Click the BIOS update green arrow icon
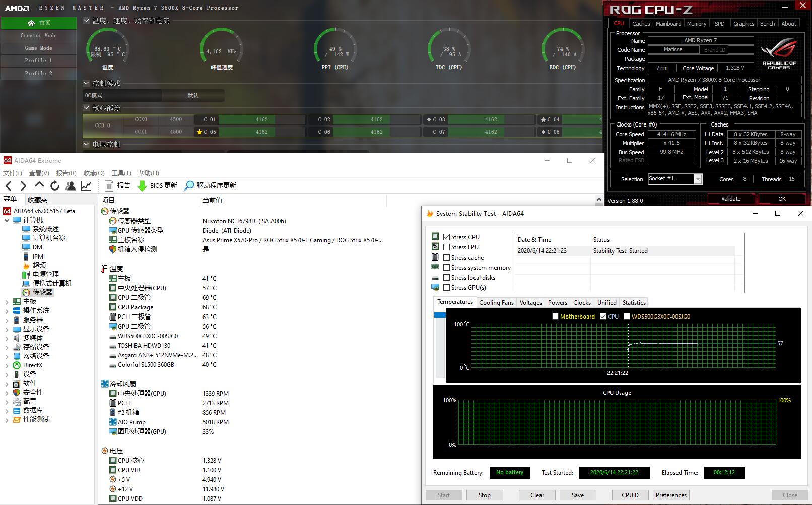812x505 pixels. [x=142, y=186]
